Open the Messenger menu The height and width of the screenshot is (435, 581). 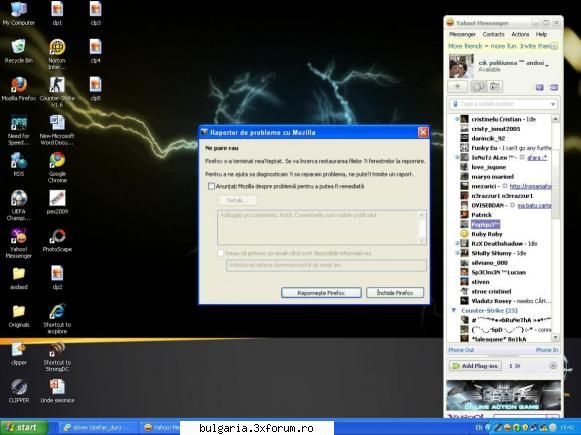point(462,34)
